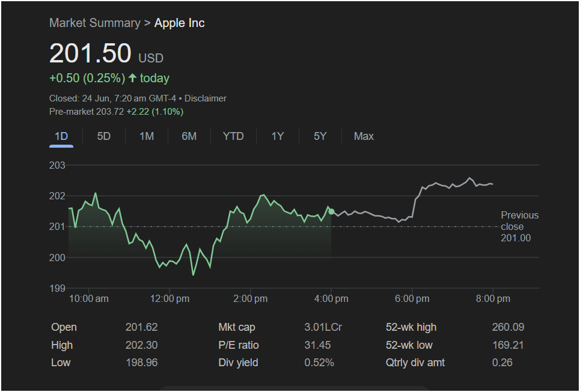The height and width of the screenshot is (392, 580).
Task: Click the Qtrly div amt label
Action: tap(415, 363)
